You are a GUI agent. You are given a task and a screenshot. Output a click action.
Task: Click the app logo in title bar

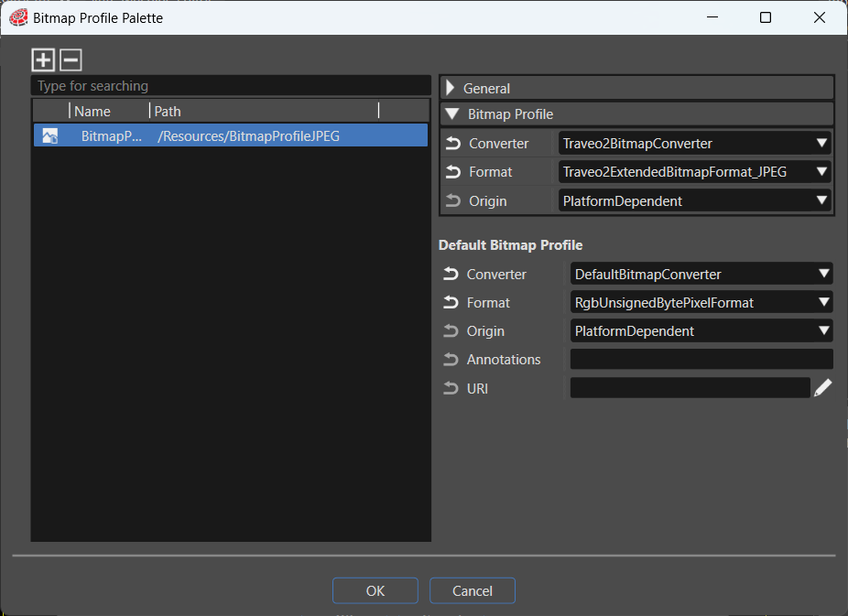(x=18, y=17)
